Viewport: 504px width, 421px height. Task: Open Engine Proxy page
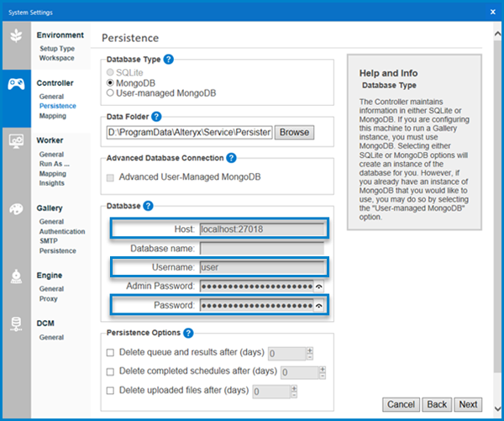(x=48, y=299)
